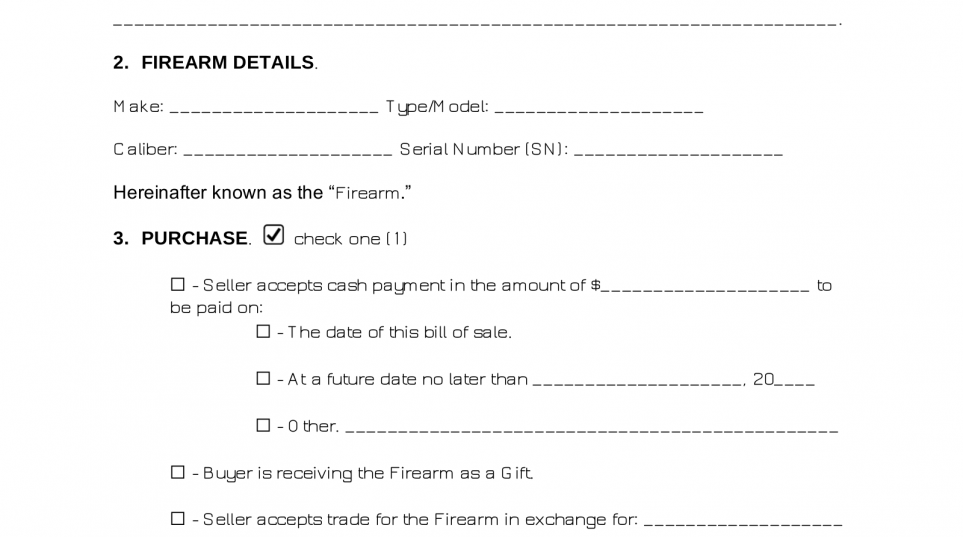Viewport: 963px width, 537px height.
Task: Tick the 'Seller accepts trade' checkbox
Action: [177, 519]
